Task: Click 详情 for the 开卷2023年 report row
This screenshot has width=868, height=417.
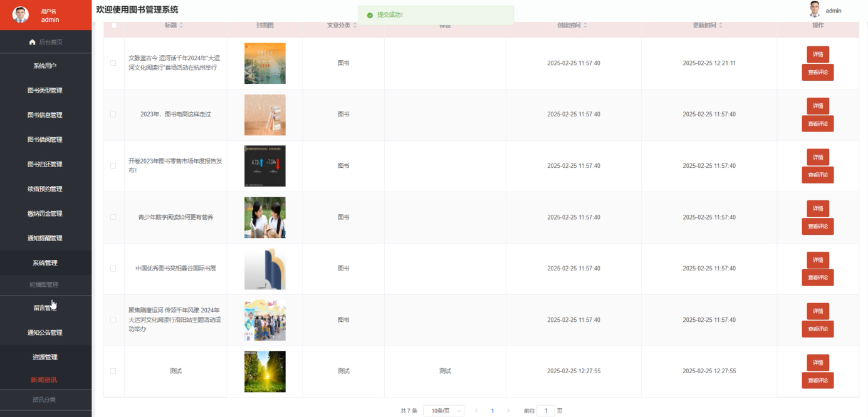Action: click(818, 157)
